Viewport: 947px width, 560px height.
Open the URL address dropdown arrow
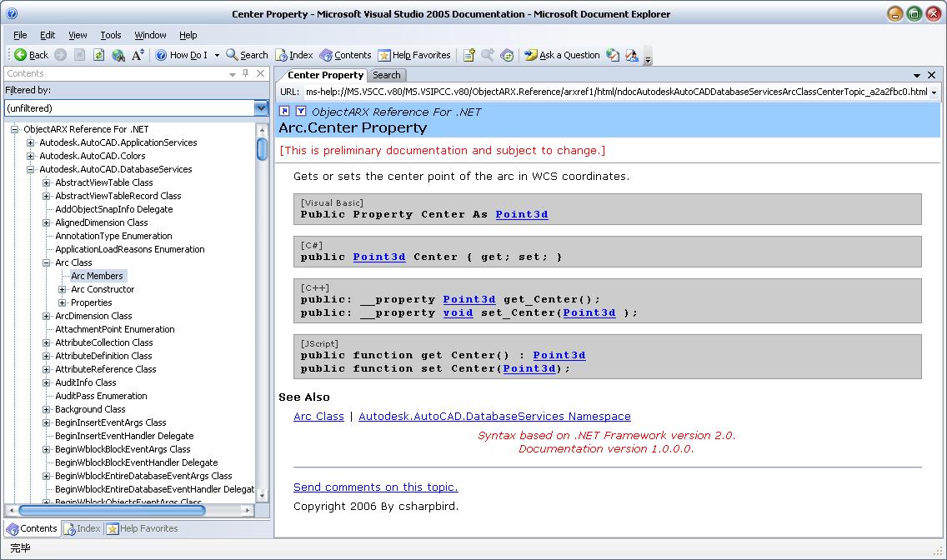click(934, 92)
